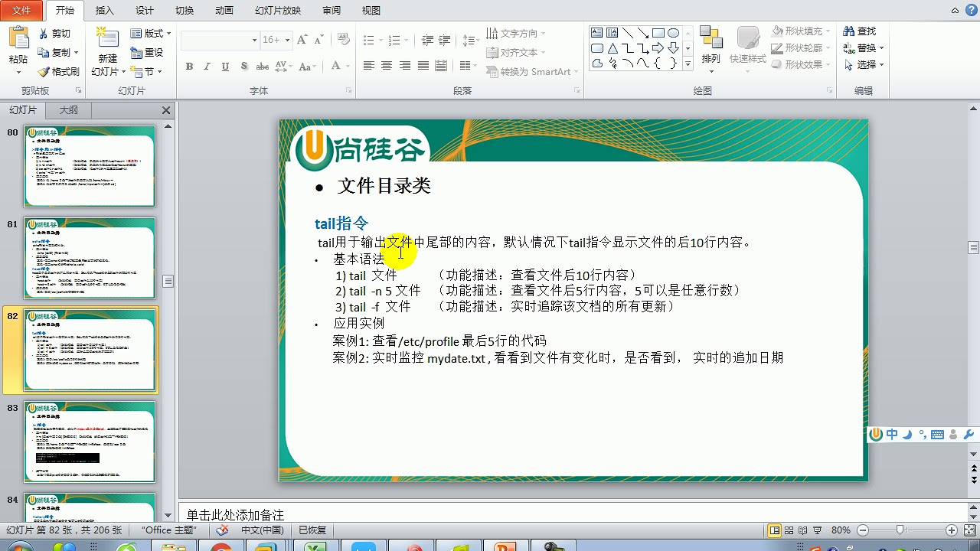Expand the shapes gallery more arrow
This screenshot has height=551, width=980.
[x=688, y=65]
